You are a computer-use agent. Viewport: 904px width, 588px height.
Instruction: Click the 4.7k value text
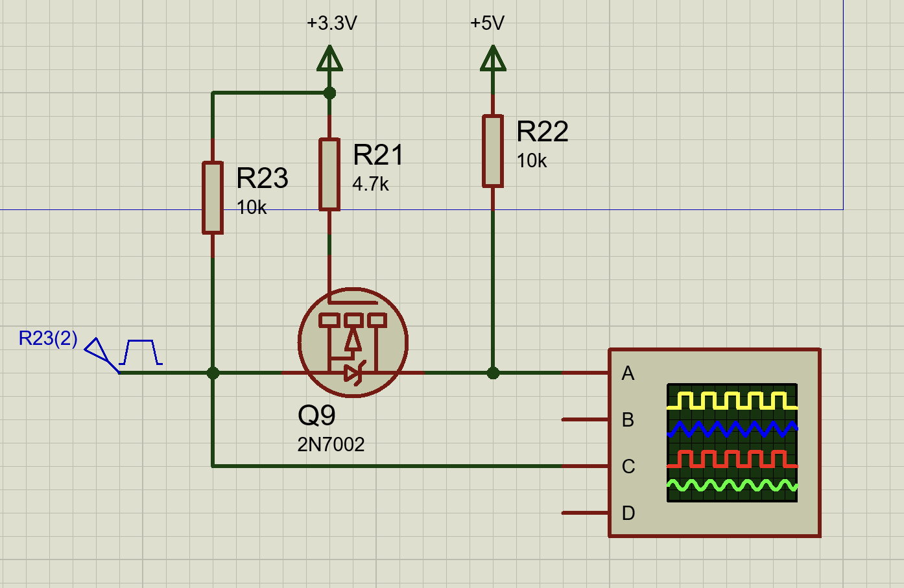(x=370, y=184)
